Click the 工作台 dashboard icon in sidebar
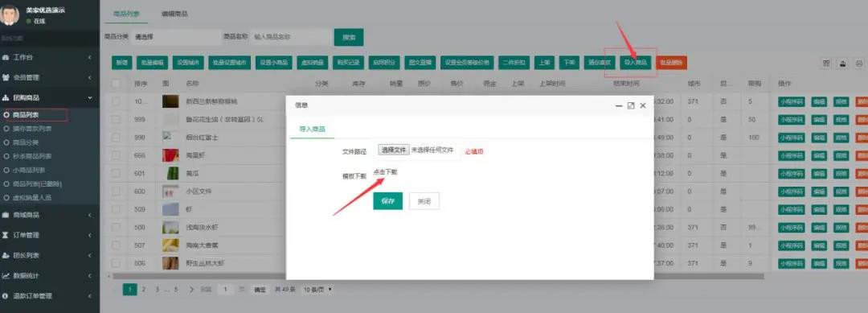Viewport: 868px width, 313px height. coord(6,58)
